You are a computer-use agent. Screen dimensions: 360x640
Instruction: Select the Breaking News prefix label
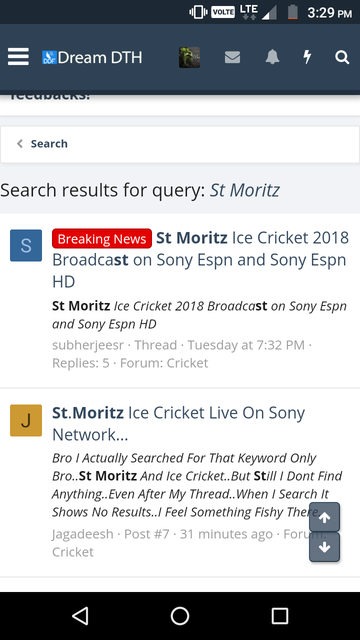(x=102, y=239)
